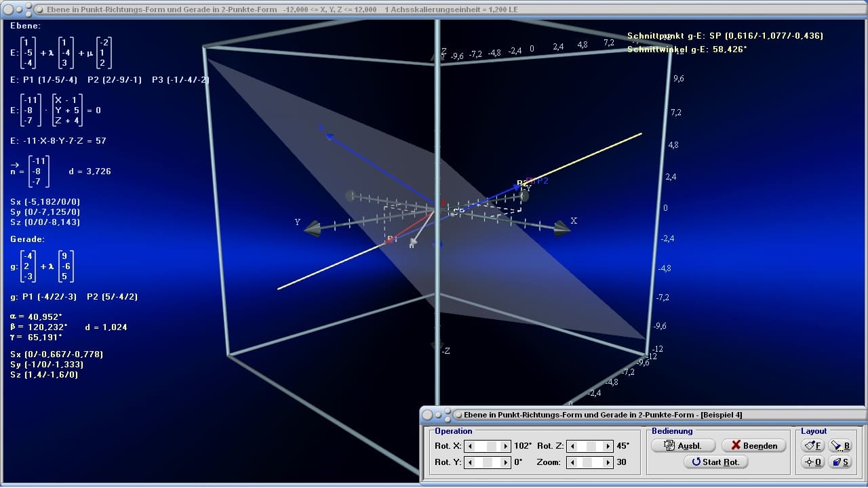Open the B layout background button

[840, 445]
